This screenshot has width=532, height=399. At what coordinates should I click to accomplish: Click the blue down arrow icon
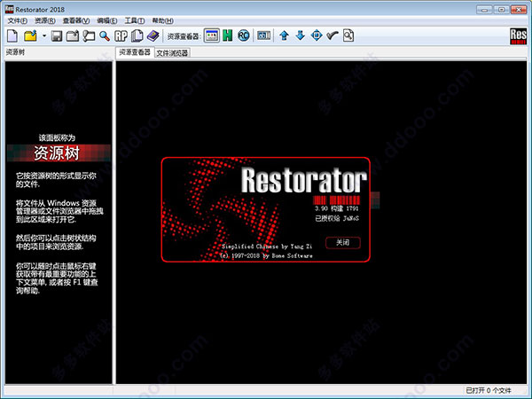(x=301, y=35)
